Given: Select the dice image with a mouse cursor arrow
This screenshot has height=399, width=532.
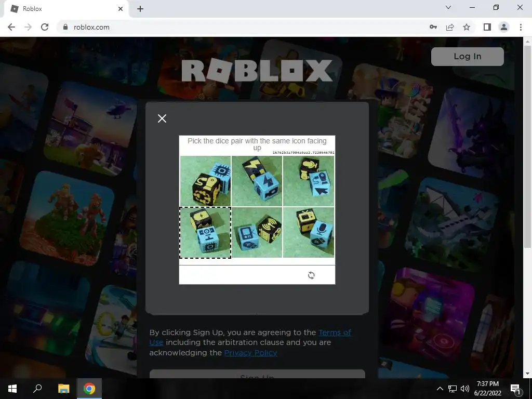Looking at the screenshot, I should click(309, 181).
